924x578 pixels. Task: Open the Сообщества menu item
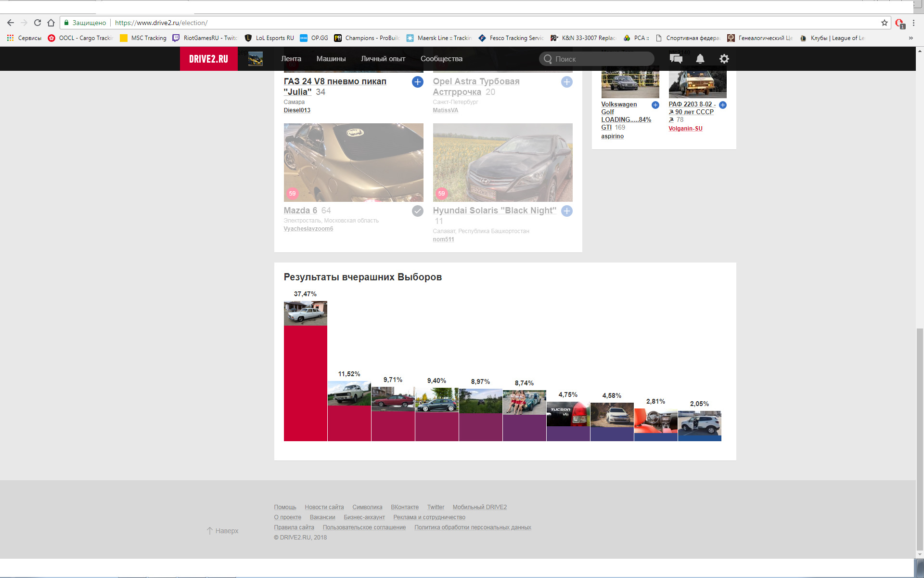point(441,59)
